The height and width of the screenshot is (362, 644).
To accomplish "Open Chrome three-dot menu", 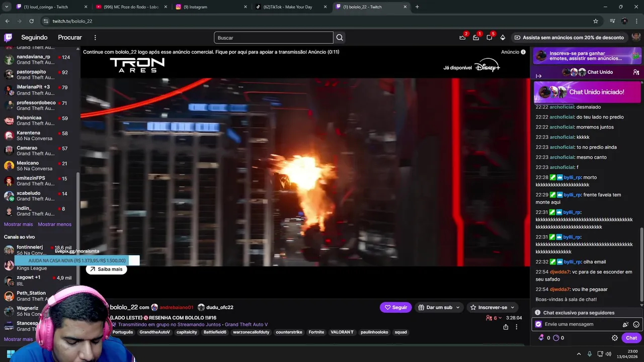I will 637,21.
